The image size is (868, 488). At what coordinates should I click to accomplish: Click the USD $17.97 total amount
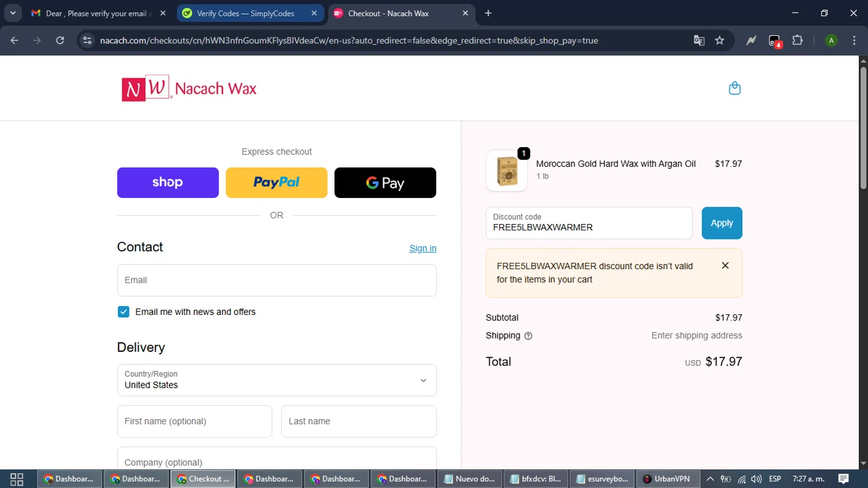coord(713,362)
